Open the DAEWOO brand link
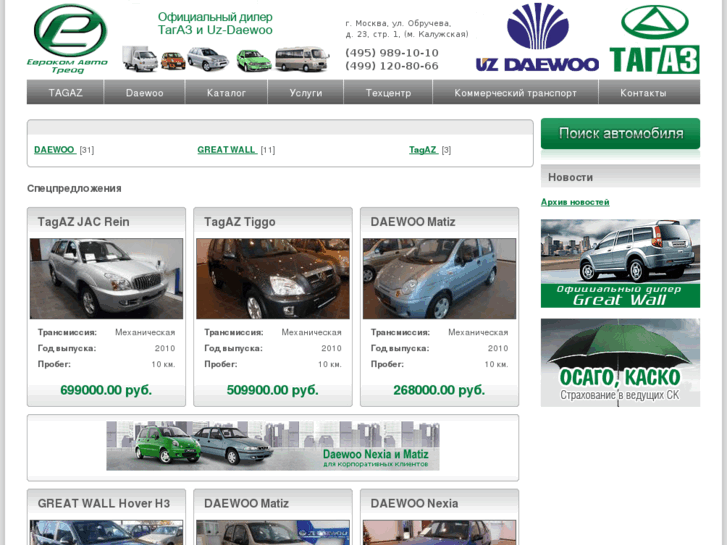This screenshot has width=727, height=545. 55,150
